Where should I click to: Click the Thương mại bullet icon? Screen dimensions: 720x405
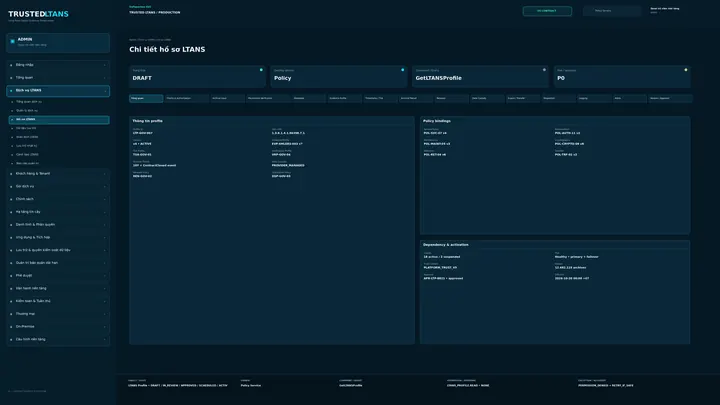click(11, 314)
